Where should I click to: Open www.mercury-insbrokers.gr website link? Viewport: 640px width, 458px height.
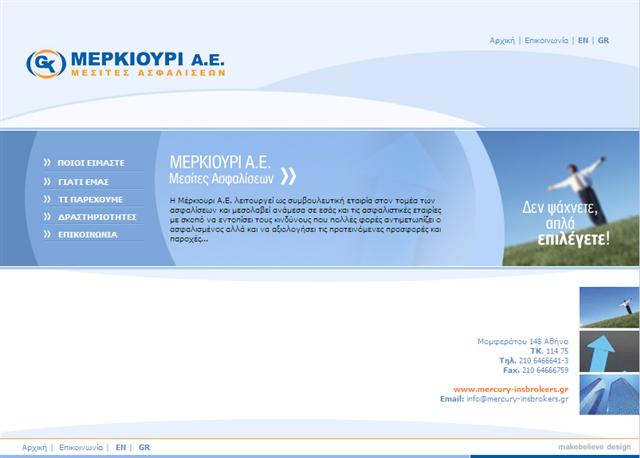point(511,389)
